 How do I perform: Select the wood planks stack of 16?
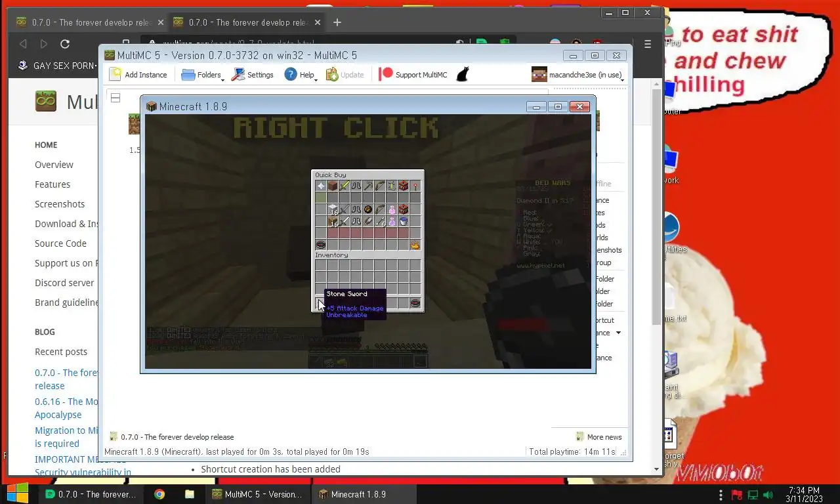tap(333, 221)
